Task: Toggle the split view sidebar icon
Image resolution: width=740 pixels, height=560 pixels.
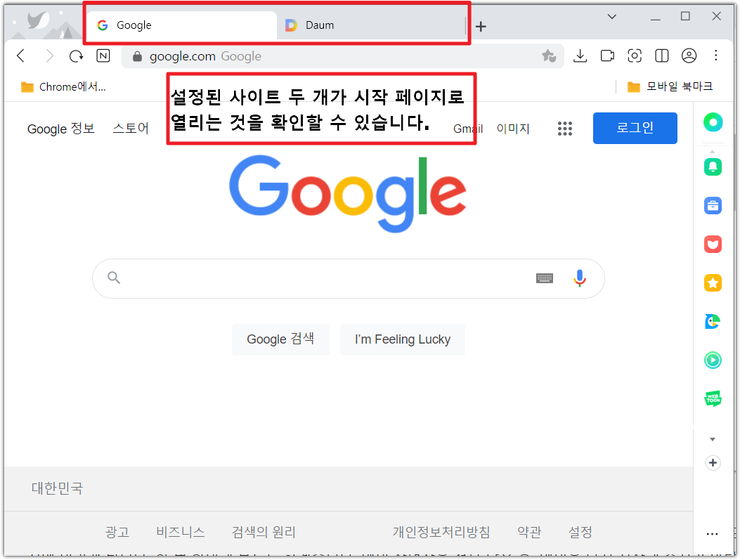Action: pos(662,56)
